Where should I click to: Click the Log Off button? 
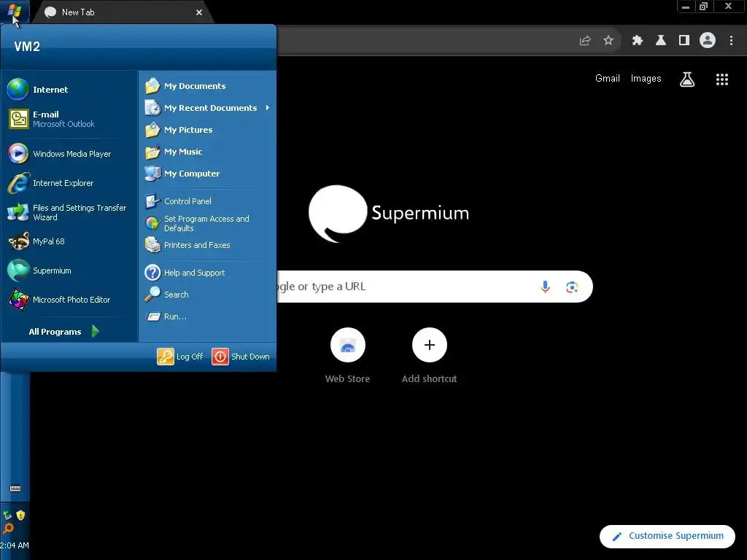point(180,357)
